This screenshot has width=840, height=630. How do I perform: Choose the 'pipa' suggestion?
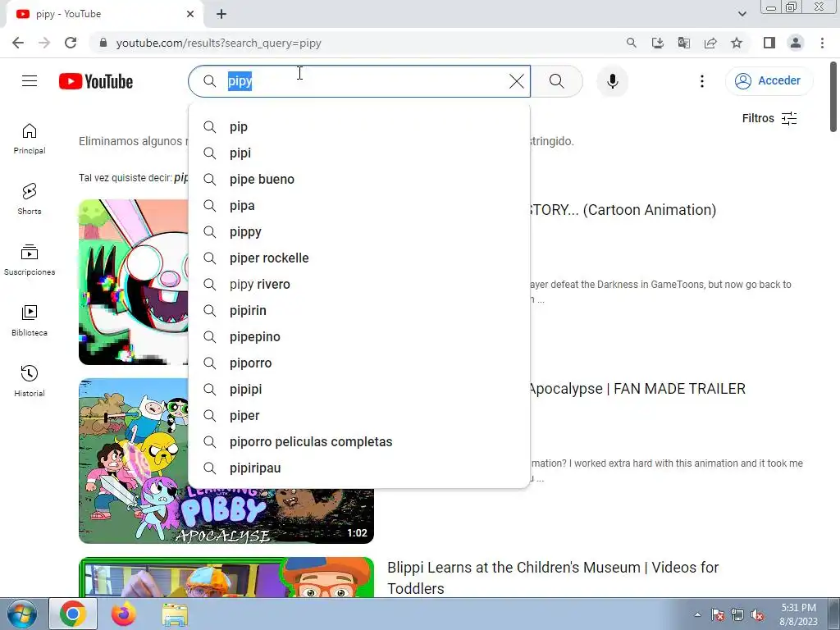click(x=359, y=206)
